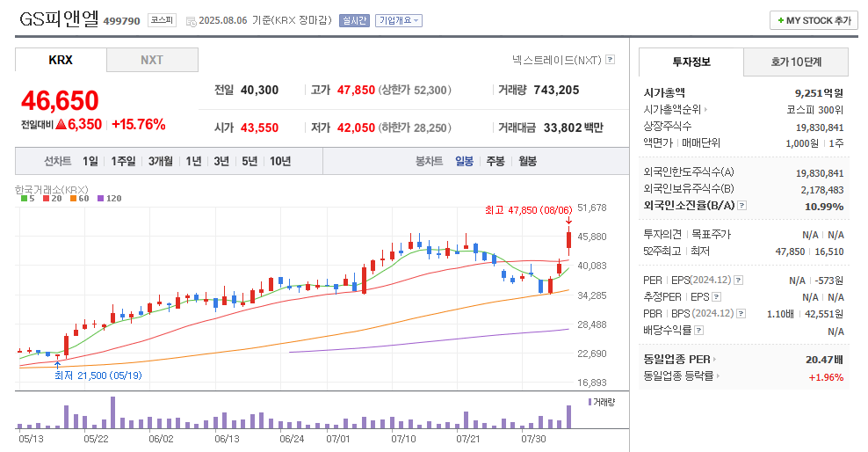Screen dimensions: 868x452
Task: Click the 저가 value 42,050
Action: [x=356, y=128]
